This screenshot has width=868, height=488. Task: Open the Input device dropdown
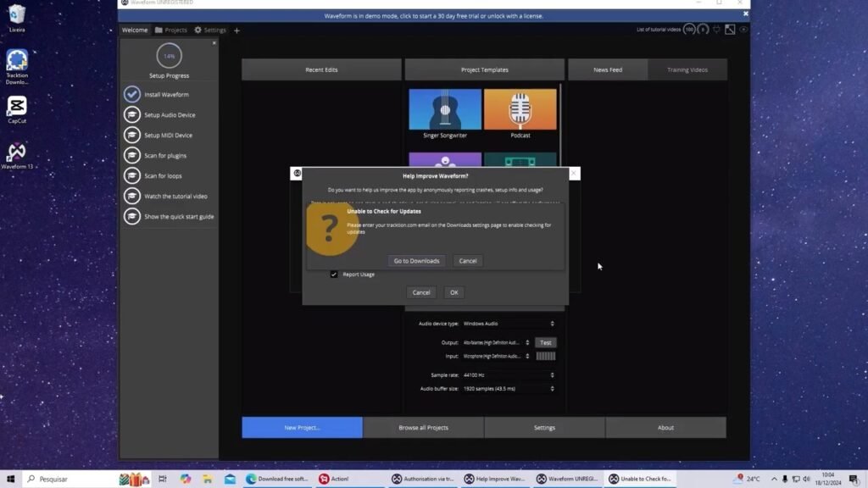point(496,357)
